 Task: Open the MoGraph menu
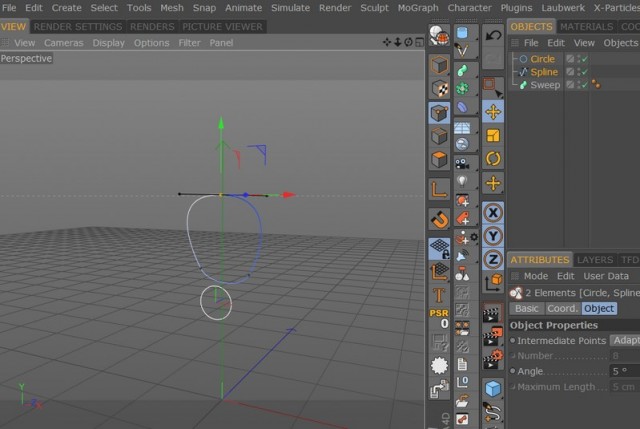[418, 8]
